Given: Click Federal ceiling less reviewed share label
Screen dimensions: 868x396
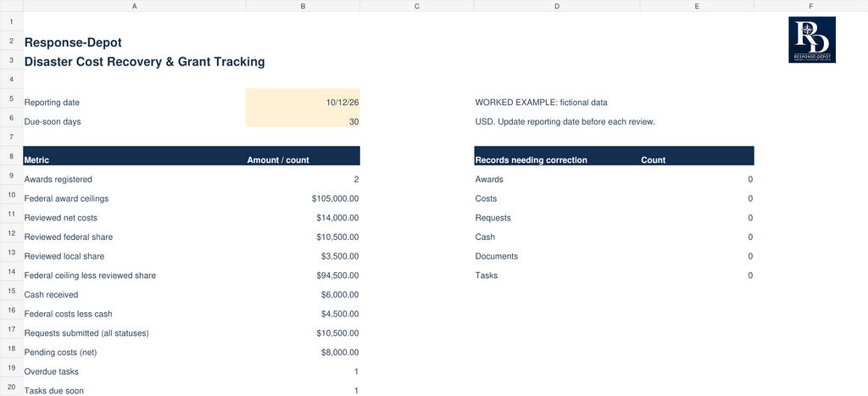Looking at the screenshot, I should tap(90, 276).
